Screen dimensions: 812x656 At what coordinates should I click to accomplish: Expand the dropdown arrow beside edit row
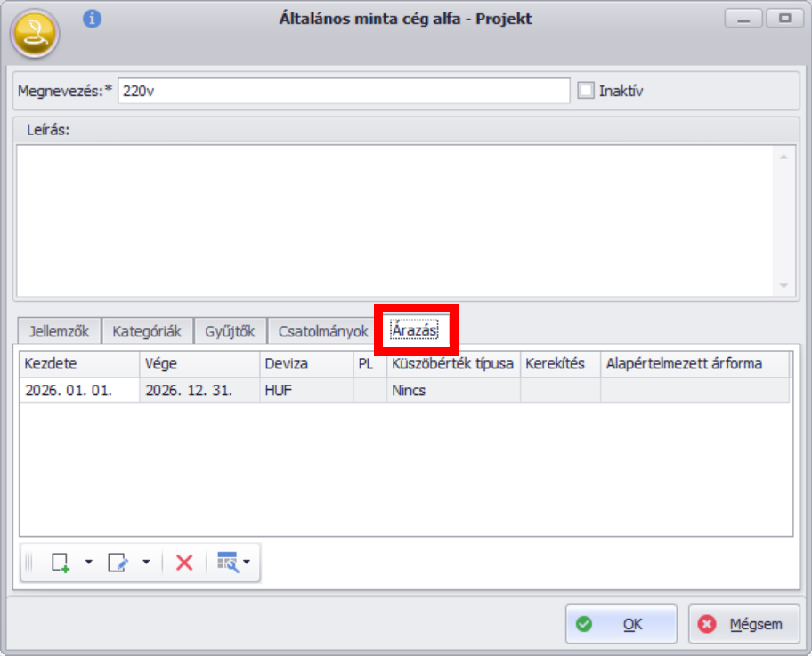pyautogui.click(x=145, y=563)
